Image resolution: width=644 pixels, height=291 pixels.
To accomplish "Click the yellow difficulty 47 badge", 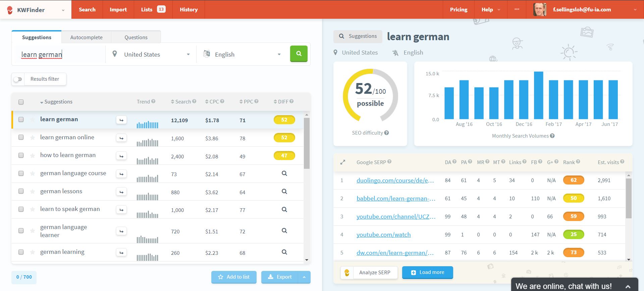I will 284,156.
